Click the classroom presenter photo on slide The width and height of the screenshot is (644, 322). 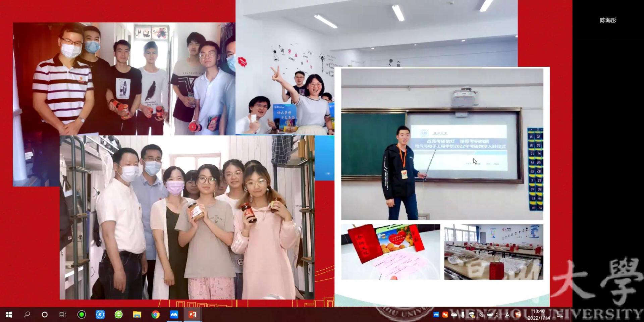[x=442, y=144]
